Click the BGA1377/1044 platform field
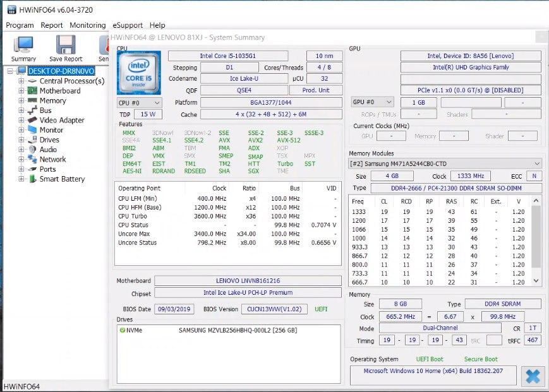Image resolution: width=549 pixels, height=392 pixels. [271, 102]
